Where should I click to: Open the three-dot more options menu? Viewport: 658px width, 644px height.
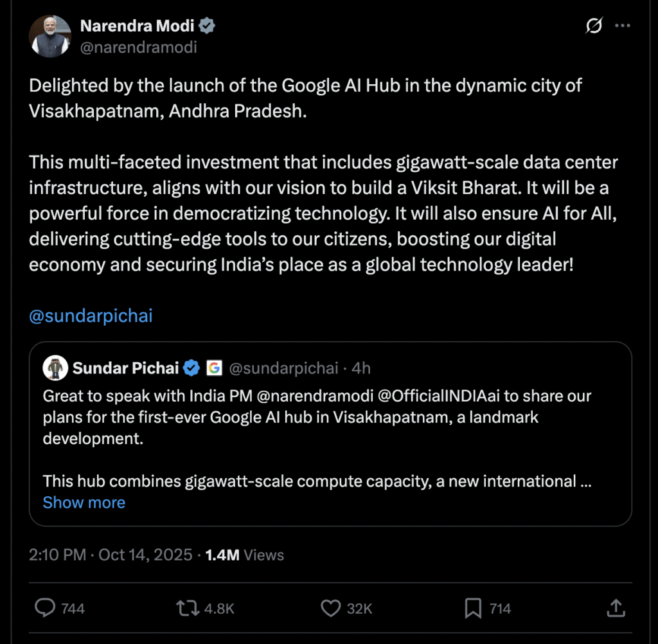623,26
